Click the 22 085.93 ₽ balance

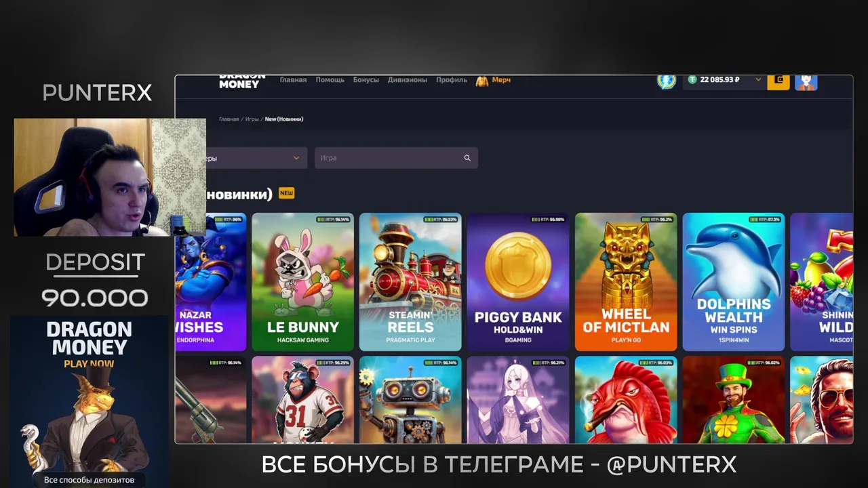pyautogui.click(x=720, y=79)
